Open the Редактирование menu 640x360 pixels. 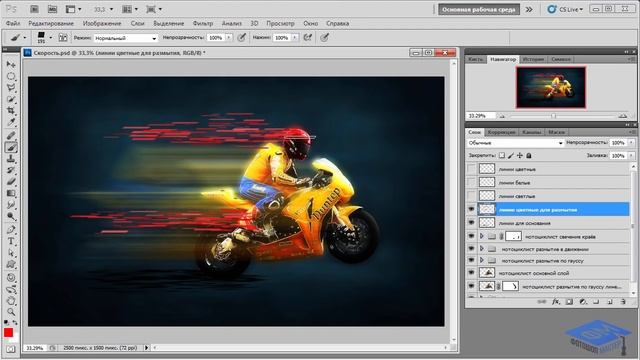(51, 23)
